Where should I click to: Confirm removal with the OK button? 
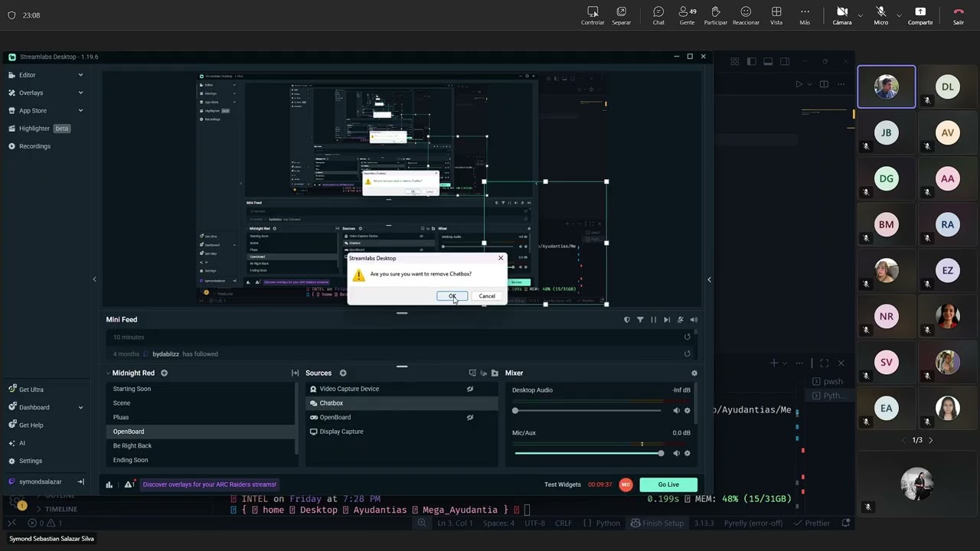452,296
